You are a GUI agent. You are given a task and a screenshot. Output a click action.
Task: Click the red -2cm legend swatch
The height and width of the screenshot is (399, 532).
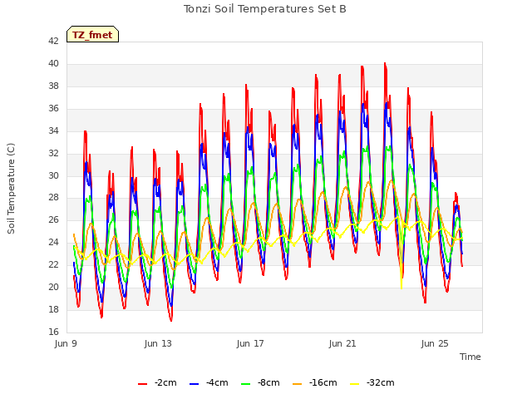pos(142,384)
